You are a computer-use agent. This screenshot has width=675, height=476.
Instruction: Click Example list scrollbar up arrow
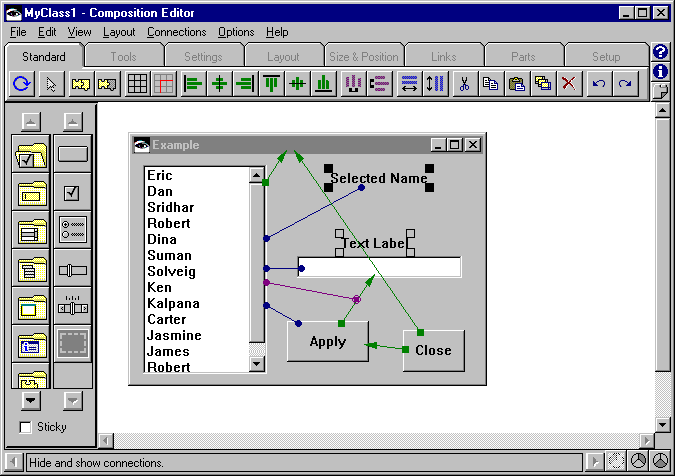click(x=257, y=175)
